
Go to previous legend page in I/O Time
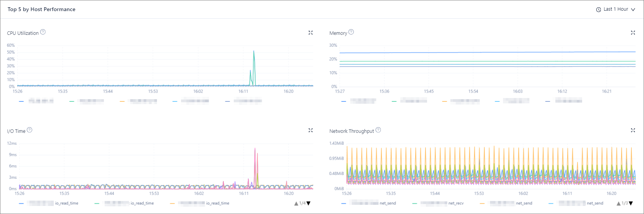(x=296, y=203)
